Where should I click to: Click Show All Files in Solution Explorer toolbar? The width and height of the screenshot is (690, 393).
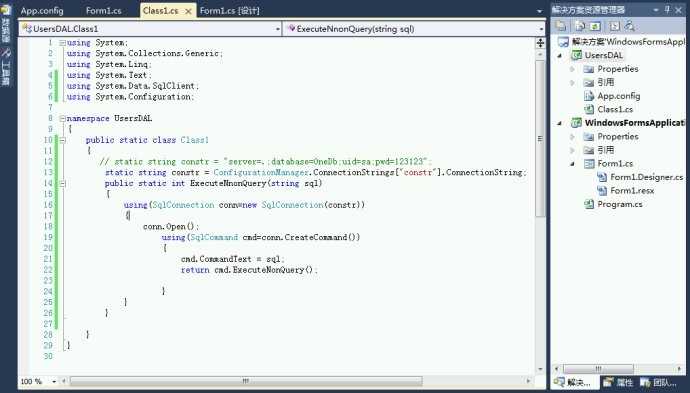(580, 26)
